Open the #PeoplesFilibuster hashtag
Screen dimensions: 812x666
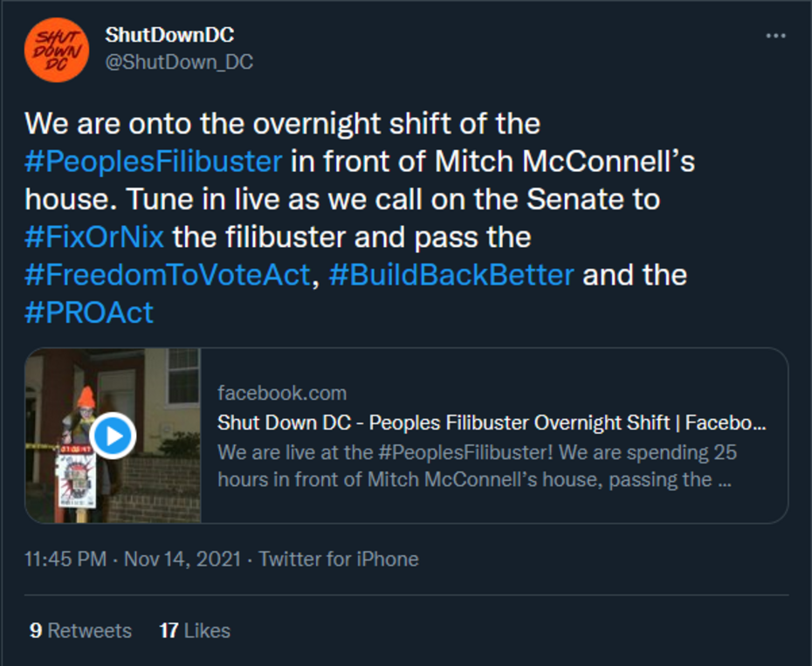pos(154,161)
